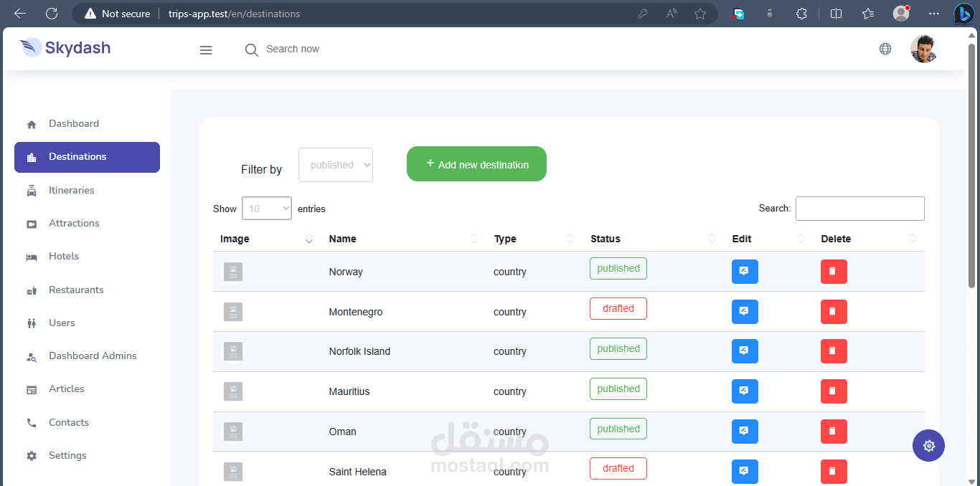
Task: Edit the Saint Helena destination
Action: click(745, 472)
